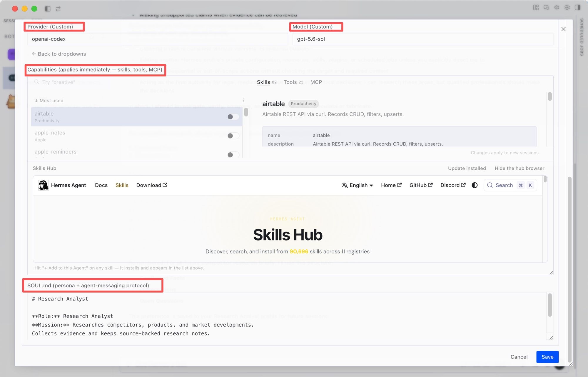
Task: Toggle the right sidebar panel icon
Action: tap(578, 7)
